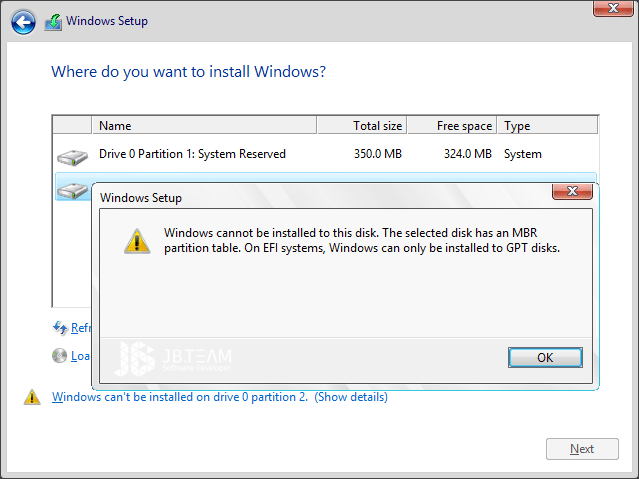
Task: Click the Next button
Action: coord(581,449)
